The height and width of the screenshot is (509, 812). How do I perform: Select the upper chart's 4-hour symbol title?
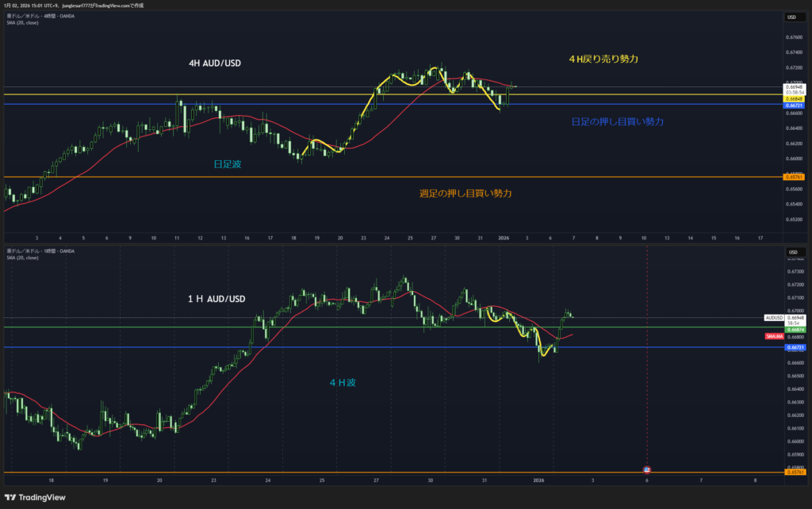coord(40,16)
